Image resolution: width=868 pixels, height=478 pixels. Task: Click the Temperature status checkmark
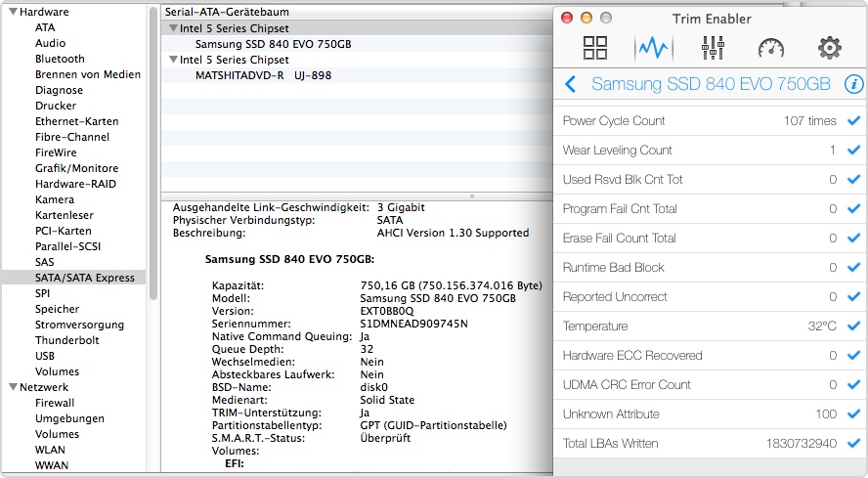coord(853,326)
